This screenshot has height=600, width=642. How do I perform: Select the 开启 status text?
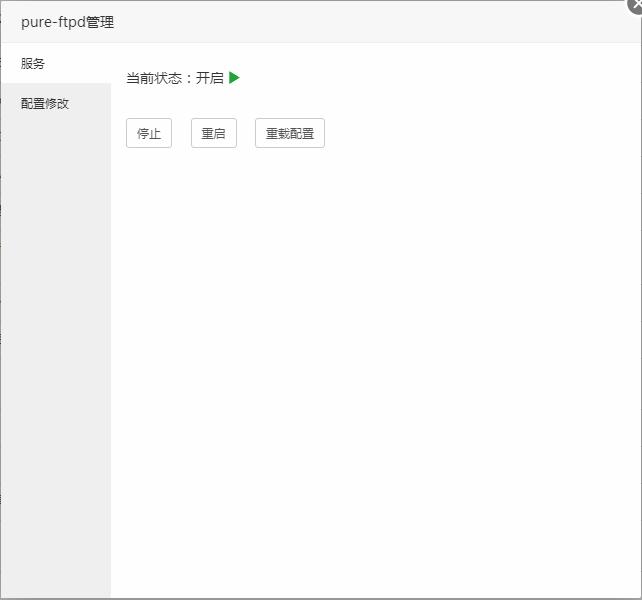tap(210, 78)
